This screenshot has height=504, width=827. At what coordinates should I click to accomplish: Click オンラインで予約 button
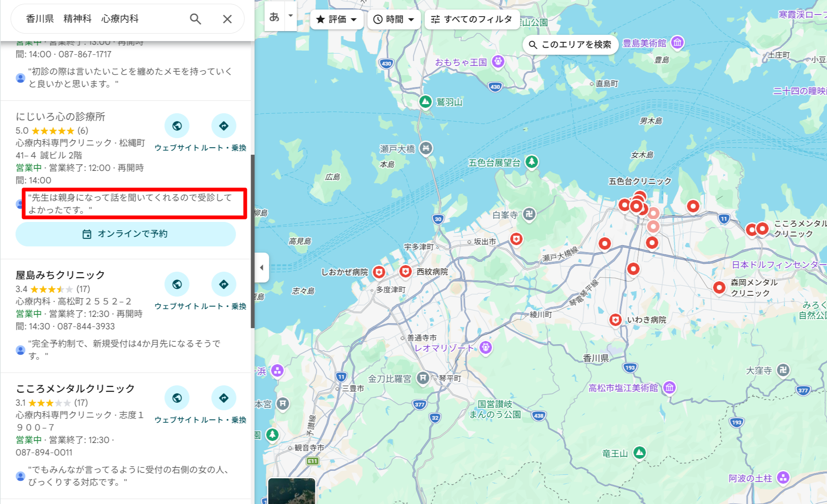coord(126,234)
